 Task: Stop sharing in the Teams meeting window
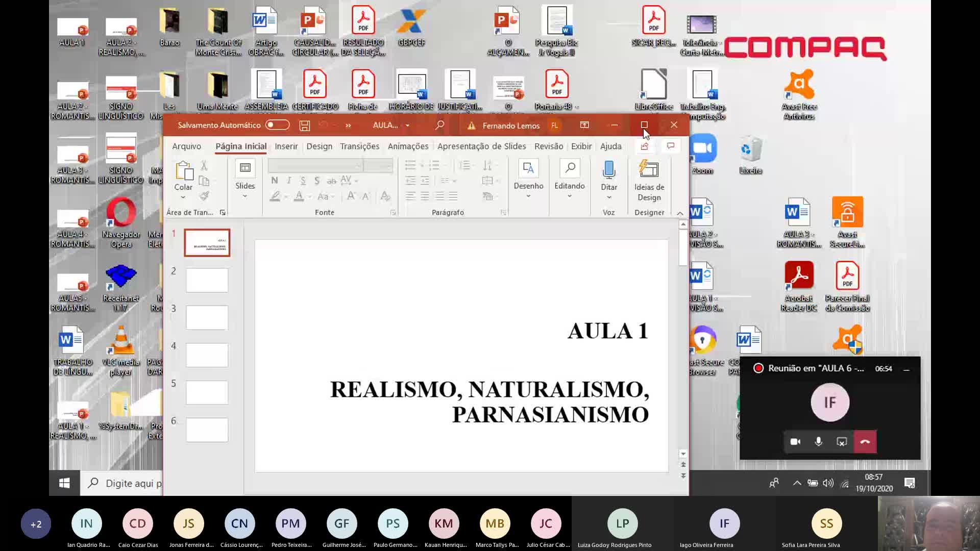coord(842,442)
